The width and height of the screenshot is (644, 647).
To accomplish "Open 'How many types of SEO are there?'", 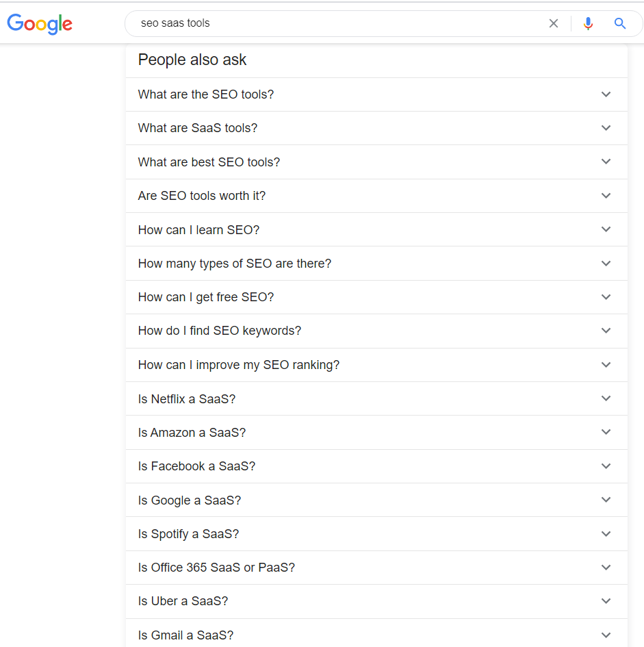I will click(x=376, y=264).
